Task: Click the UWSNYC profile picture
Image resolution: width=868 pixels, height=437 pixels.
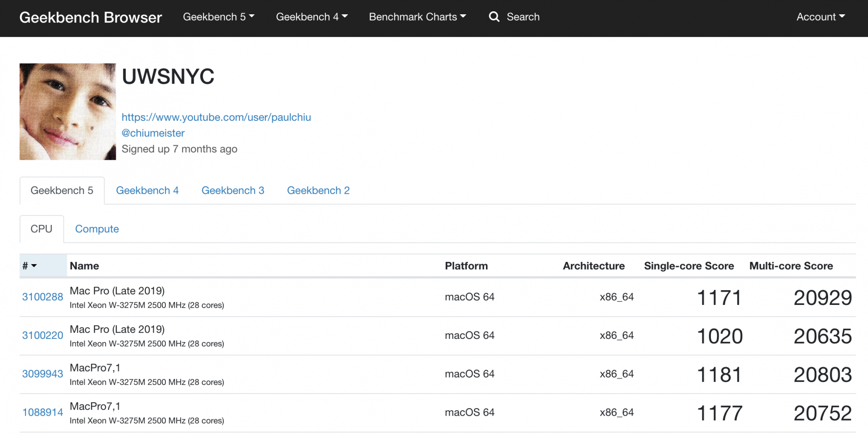Action: pos(68,112)
